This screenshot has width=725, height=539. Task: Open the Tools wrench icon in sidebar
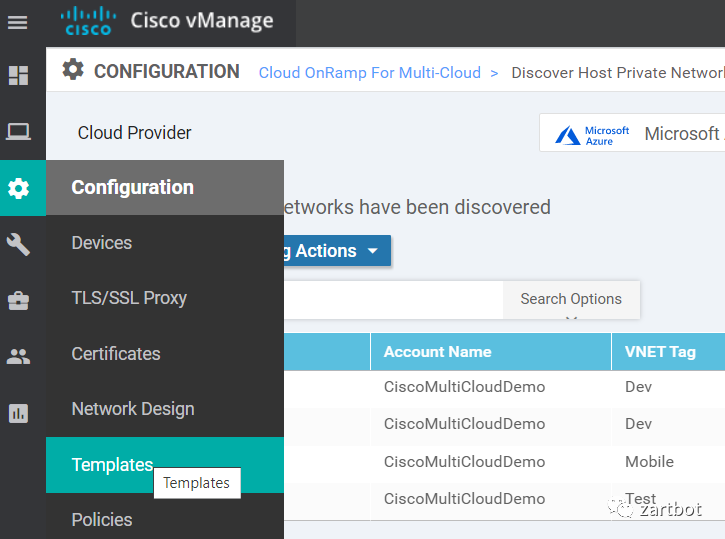[18, 244]
